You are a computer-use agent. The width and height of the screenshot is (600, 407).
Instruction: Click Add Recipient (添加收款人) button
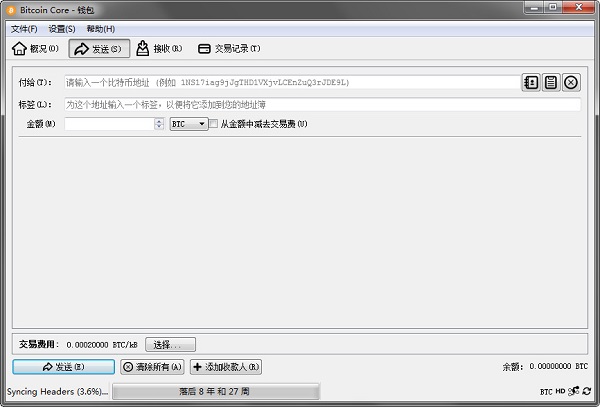226,367
